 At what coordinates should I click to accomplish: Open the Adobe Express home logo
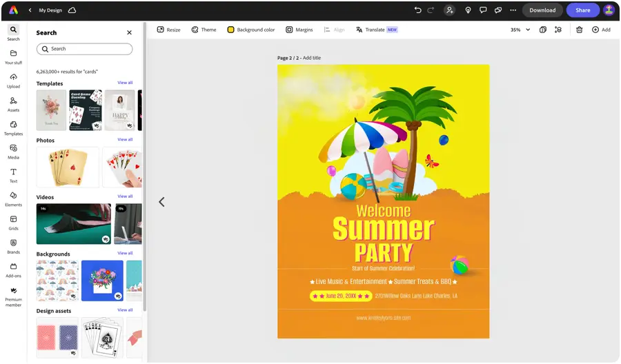coord(14,10)
